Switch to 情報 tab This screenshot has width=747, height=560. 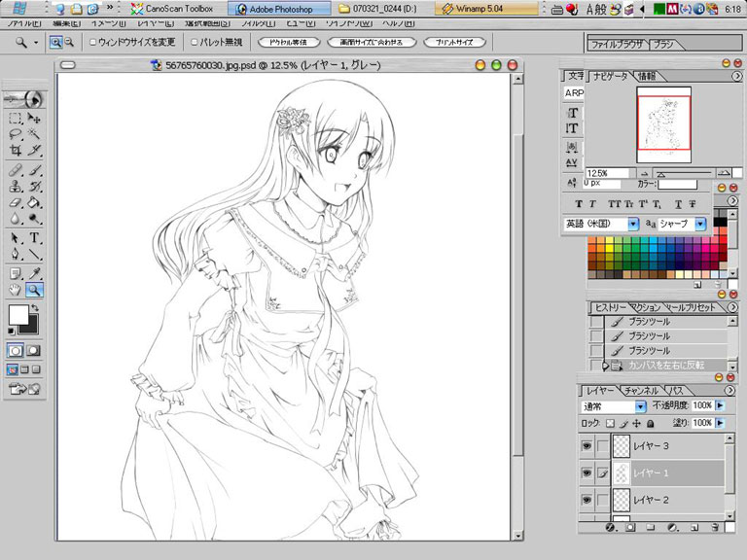click(647, 76)
